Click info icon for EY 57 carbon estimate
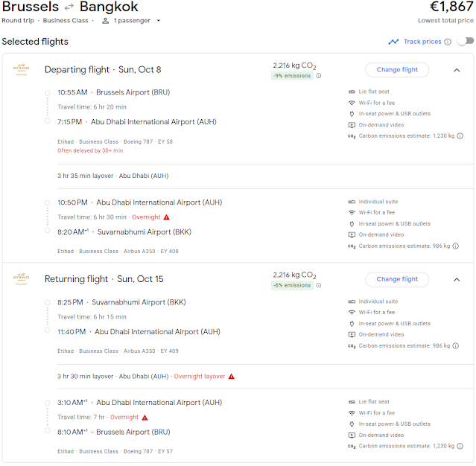The image size is (476, 466). coord(460,446)
